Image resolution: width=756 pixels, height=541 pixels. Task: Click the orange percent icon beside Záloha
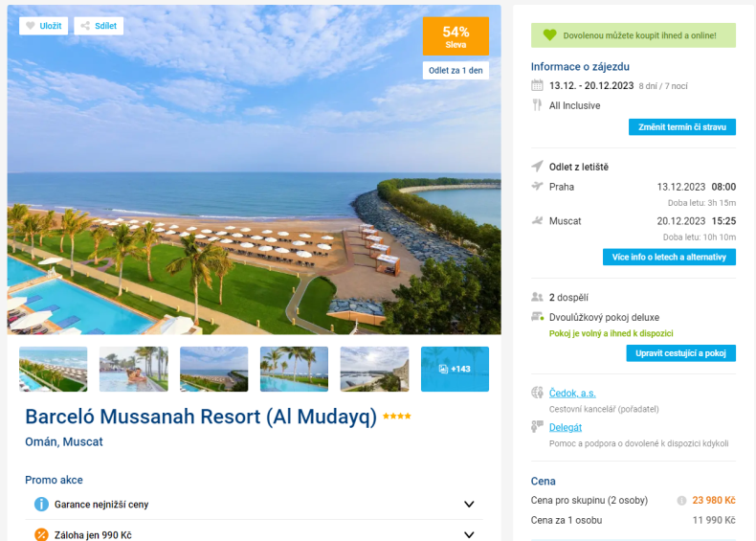41,534
